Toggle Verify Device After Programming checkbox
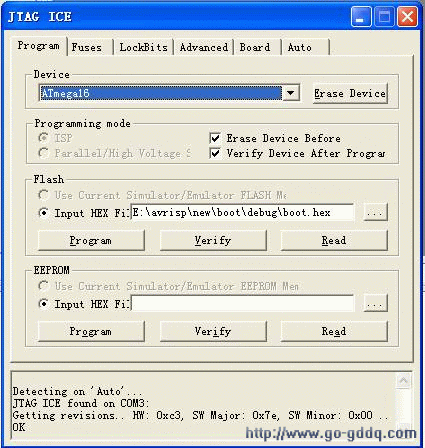Image resolution: width=425 pixels, height=448 pixels. point(215,153)
